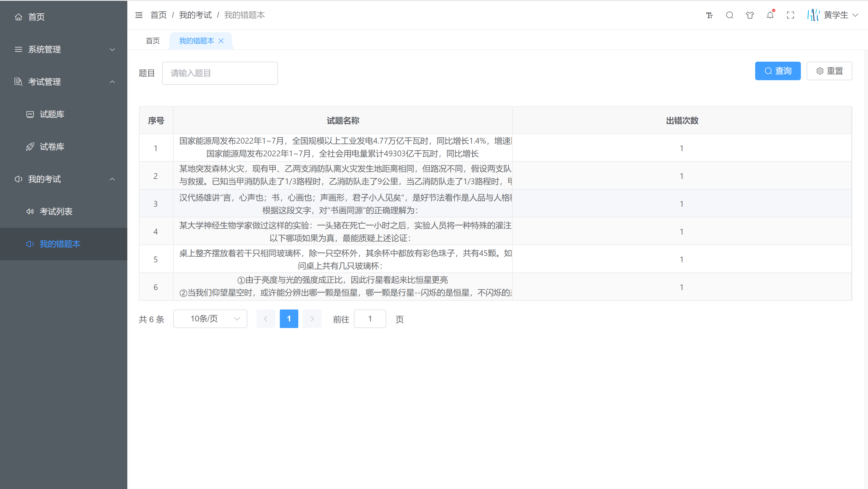Click 首页 in the breadcrumb
The image size is (868, 489).
coord(158,15)
